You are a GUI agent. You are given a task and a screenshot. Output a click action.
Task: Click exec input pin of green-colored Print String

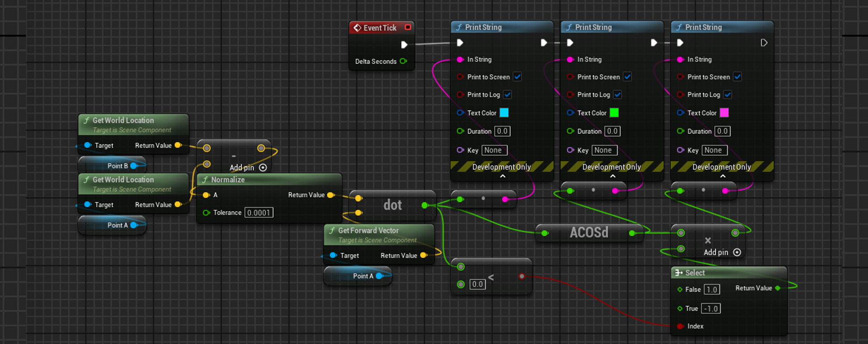click(x=570, y=42)
